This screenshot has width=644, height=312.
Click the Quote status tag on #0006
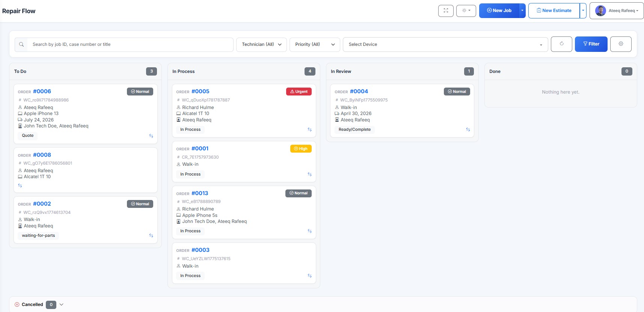[x=28, y=136]
